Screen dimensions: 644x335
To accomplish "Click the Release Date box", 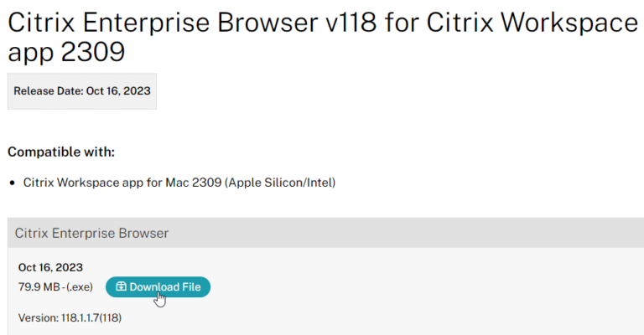I will [x=81, y=90].
